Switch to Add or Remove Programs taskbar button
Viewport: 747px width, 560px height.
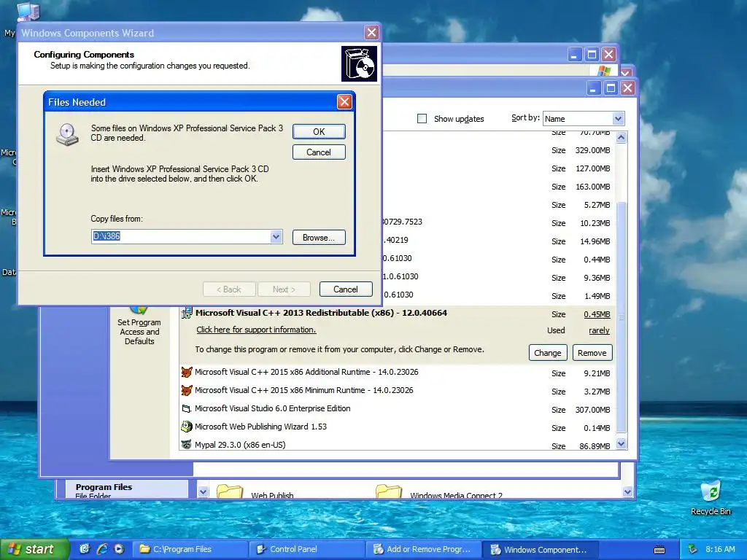(423, 550)
